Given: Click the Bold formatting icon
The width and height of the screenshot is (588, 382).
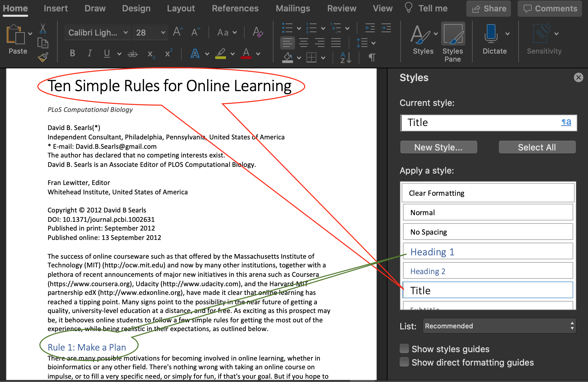Looking at the screenshot, I should tap(72, 53).
